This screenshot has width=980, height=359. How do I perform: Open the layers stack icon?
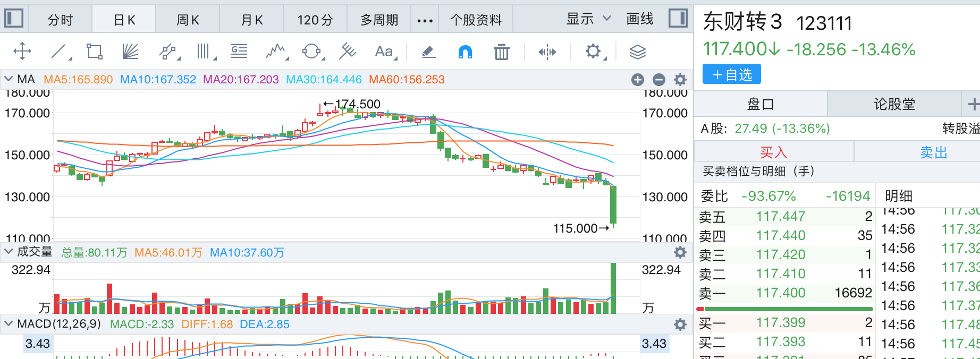click(637, 52)
